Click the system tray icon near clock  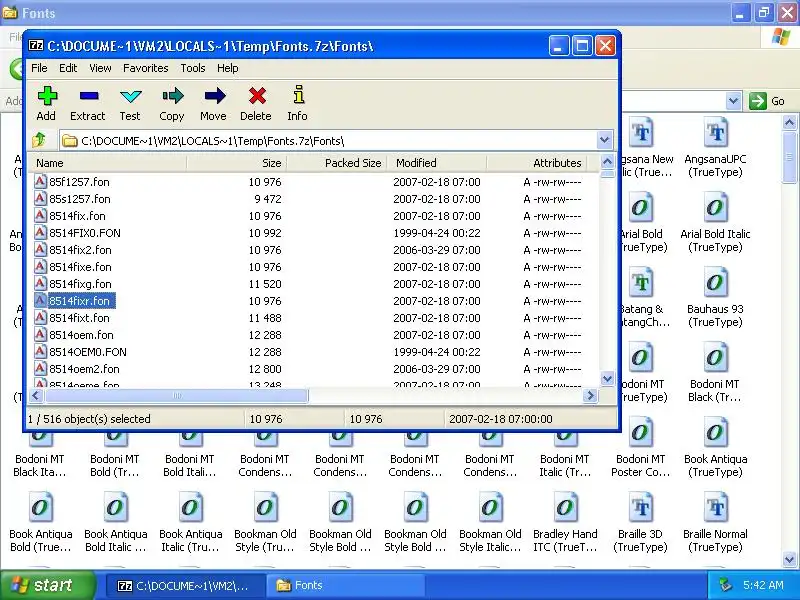725,585
